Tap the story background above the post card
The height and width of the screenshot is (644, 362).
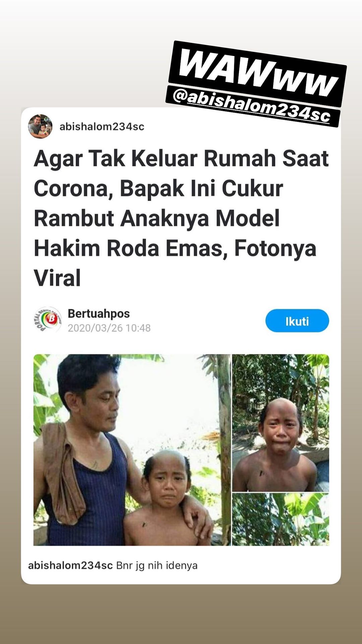click(84, 54)
